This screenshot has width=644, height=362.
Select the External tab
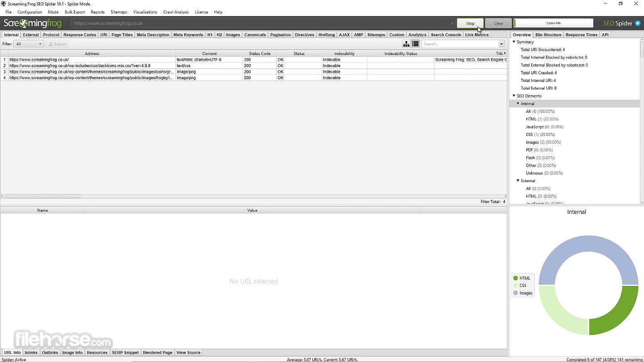[x=31, y=34]
